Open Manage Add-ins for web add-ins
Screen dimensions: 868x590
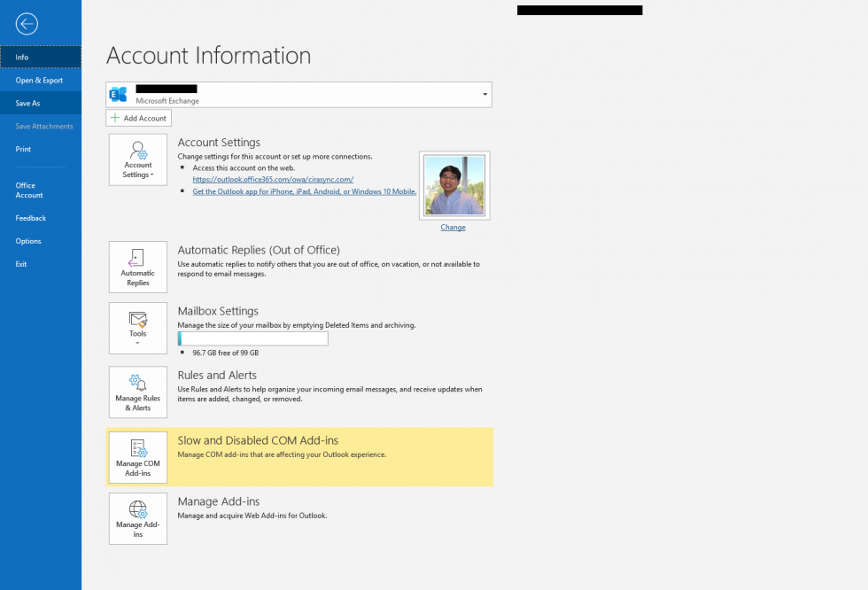(137, 519)
